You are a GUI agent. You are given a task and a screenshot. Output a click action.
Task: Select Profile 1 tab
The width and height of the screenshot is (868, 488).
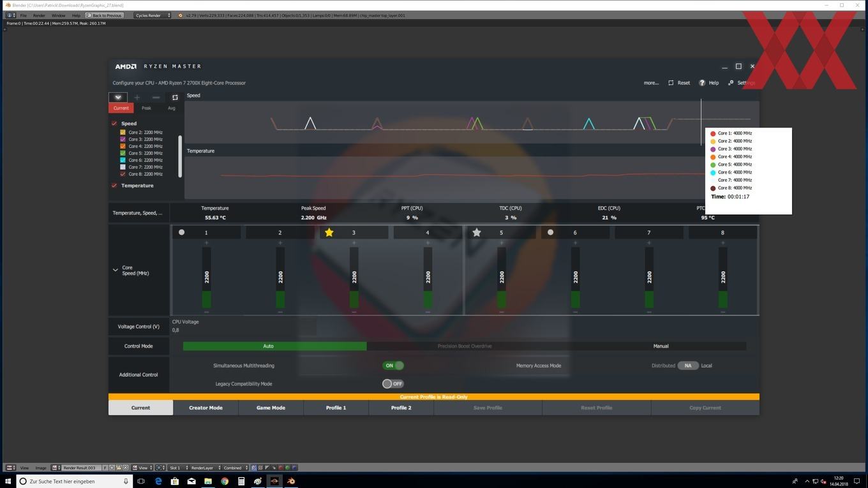click(x=336, y=408)
